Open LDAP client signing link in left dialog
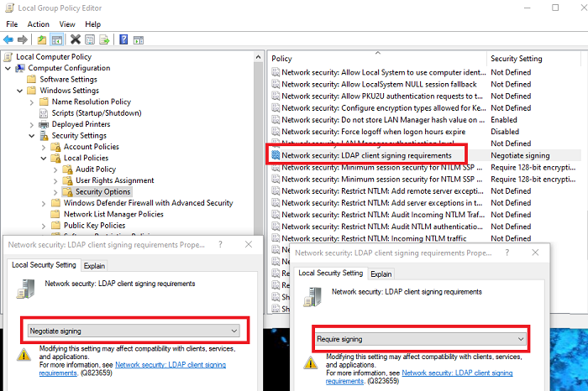588x391 pixels. 133,368
